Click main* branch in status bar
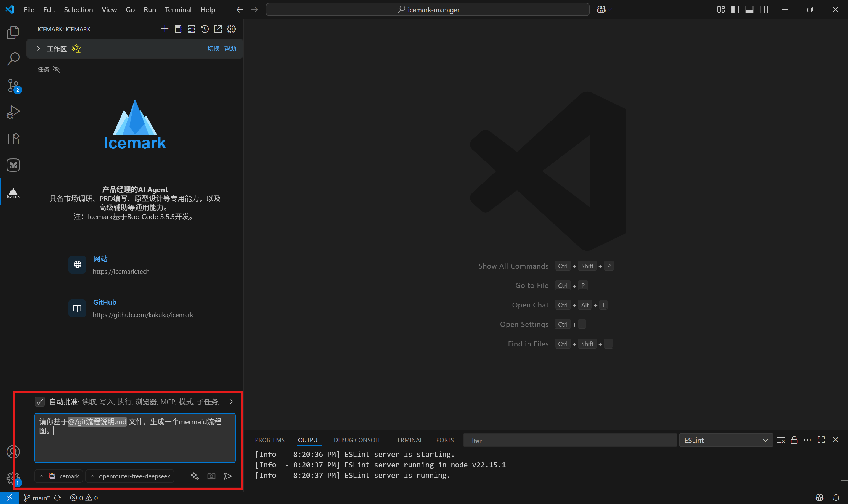Viewport: 848px width, 504px height. tap(37, 498)
